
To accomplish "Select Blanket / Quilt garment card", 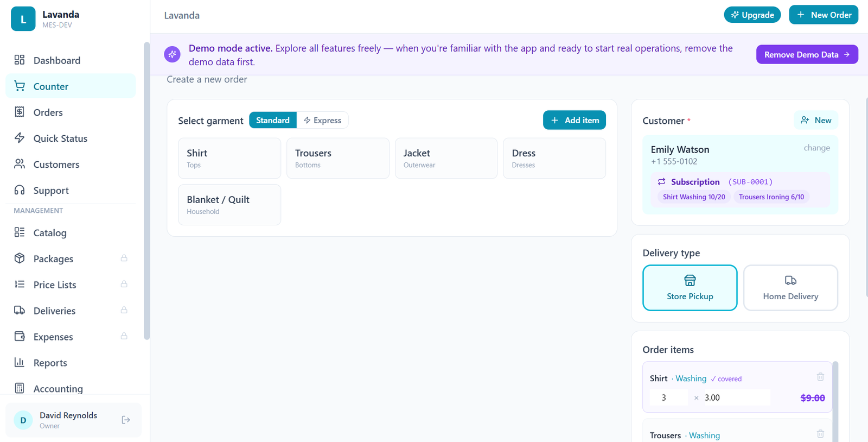I will [x=229, y=205].
